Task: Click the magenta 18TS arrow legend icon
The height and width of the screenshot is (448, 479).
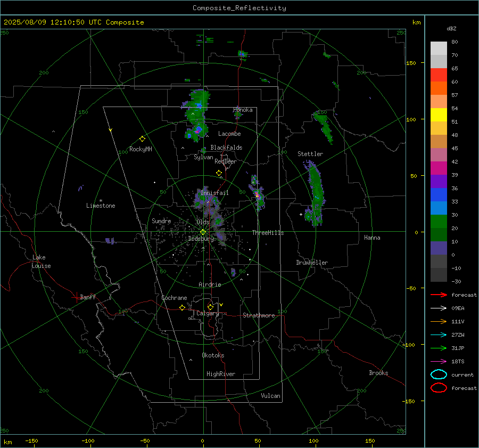Action: [x=439, y=362]
